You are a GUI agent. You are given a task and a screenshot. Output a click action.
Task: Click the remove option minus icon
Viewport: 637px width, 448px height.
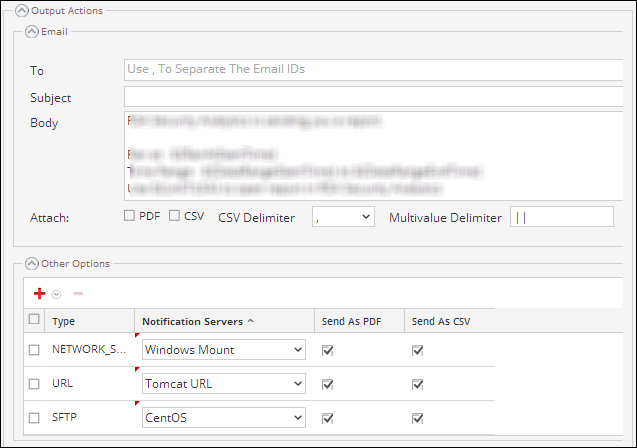[x=78, y=294]
